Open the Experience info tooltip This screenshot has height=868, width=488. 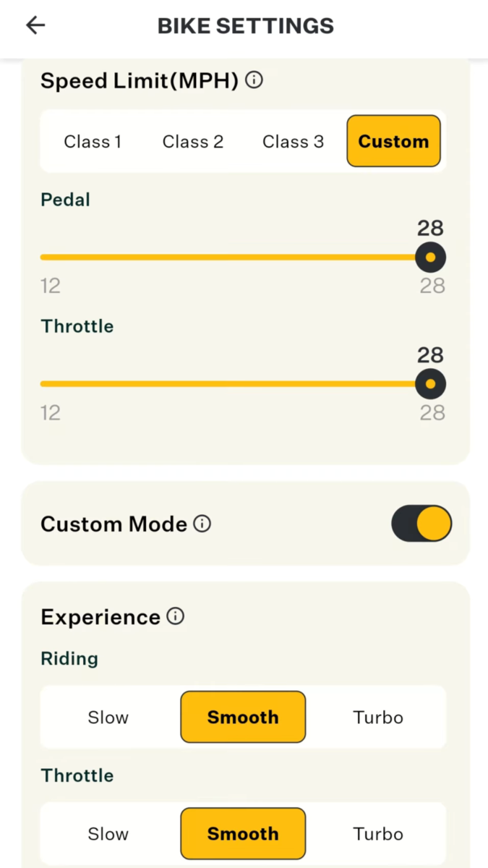click(x=175, y=616)
